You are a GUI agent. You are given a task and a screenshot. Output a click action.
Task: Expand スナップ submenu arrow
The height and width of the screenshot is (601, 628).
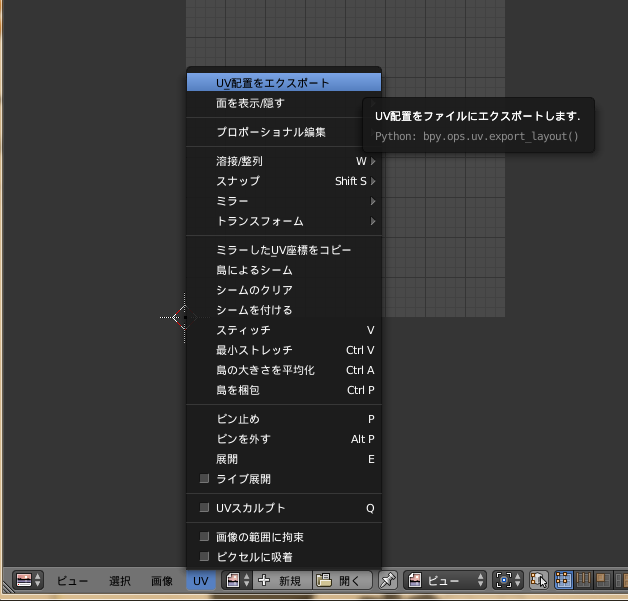(x=373, y=181)
